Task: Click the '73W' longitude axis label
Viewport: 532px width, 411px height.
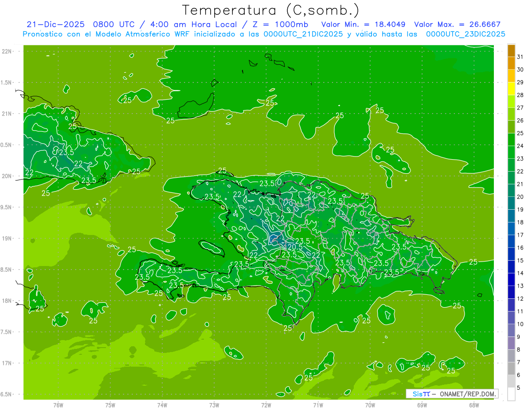Action: pyautogui.click(x=214, y=405)
